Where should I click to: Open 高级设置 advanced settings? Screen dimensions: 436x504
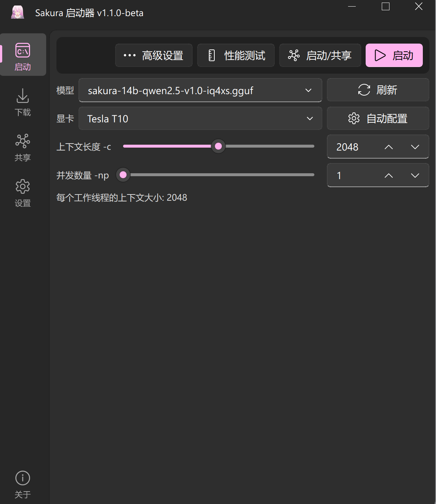pyautogui.click(x=154, y=55)
